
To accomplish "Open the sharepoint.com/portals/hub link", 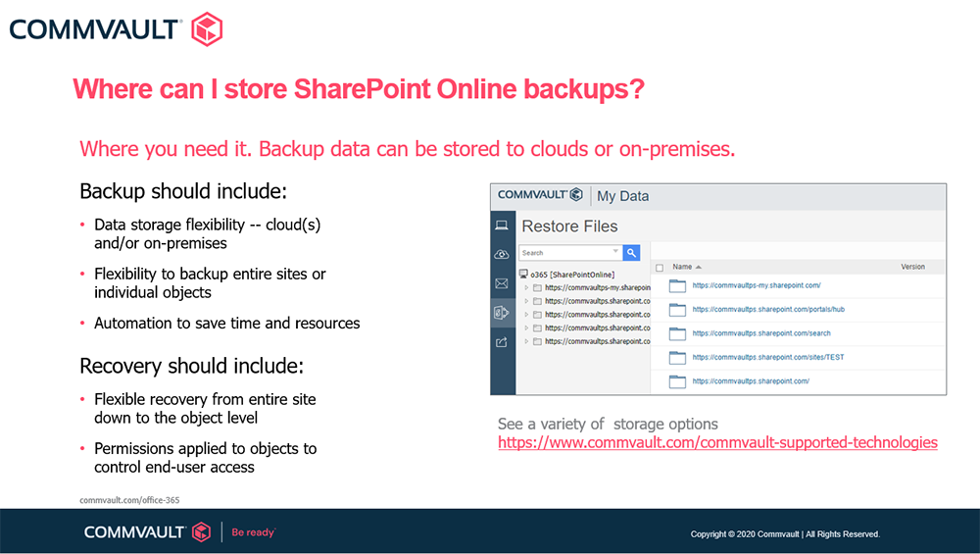I will pyautogui.click(x=768, y=309).
